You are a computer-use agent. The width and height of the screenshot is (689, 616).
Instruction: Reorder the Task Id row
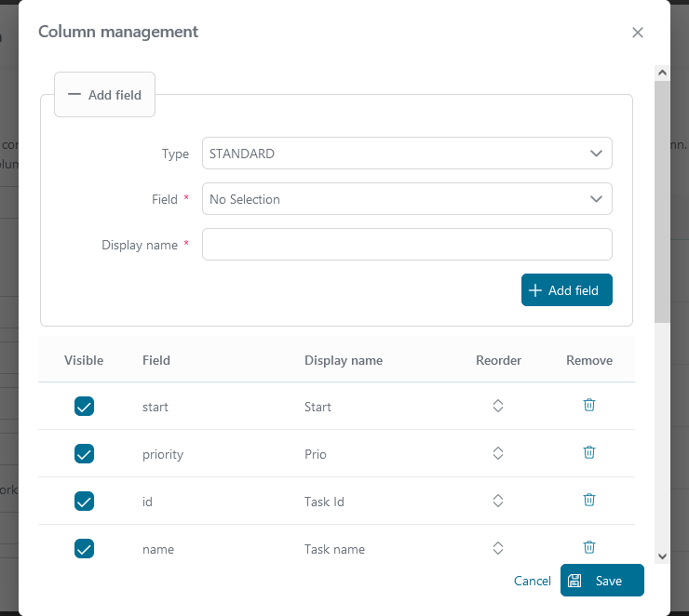498,501
